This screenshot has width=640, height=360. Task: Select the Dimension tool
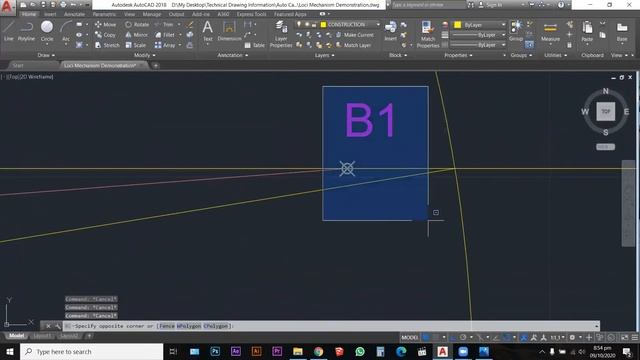pyautogui.click(x=229, y=31)
